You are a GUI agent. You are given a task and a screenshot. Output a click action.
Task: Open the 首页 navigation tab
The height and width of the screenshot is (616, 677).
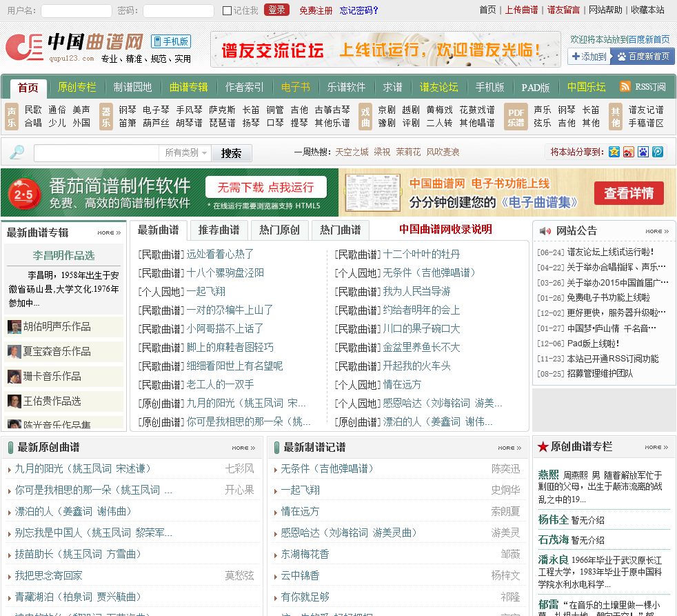coord(28,88)
